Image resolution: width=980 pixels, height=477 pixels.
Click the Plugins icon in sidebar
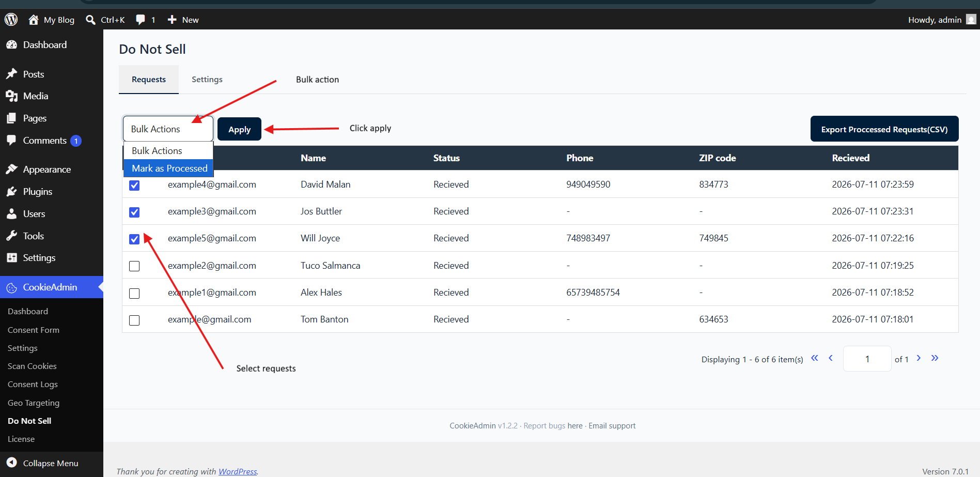click(11, 192)
